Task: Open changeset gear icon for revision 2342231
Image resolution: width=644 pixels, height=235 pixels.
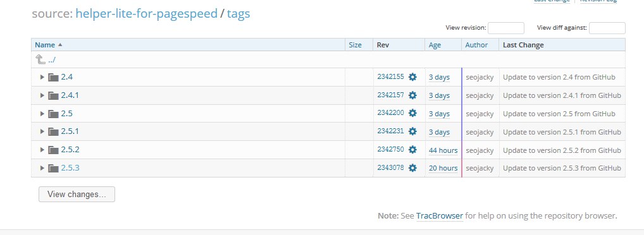Action: click(412, 131)
